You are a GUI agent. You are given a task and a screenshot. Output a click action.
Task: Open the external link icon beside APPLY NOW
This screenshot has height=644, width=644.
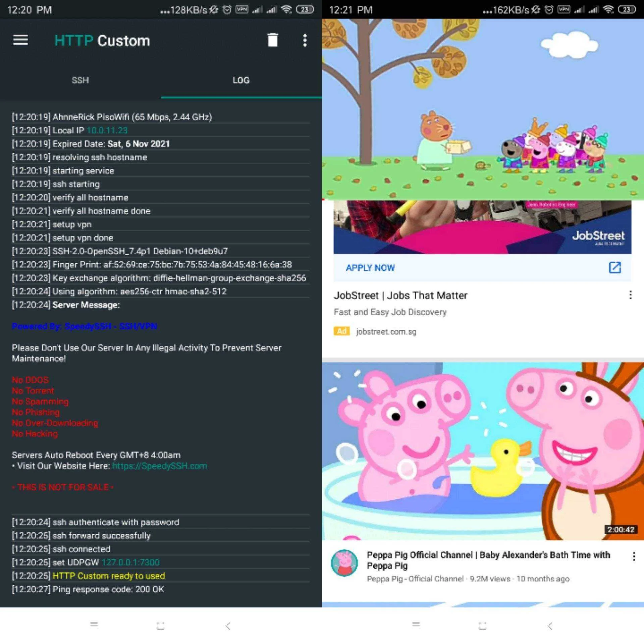coord(615,267)
